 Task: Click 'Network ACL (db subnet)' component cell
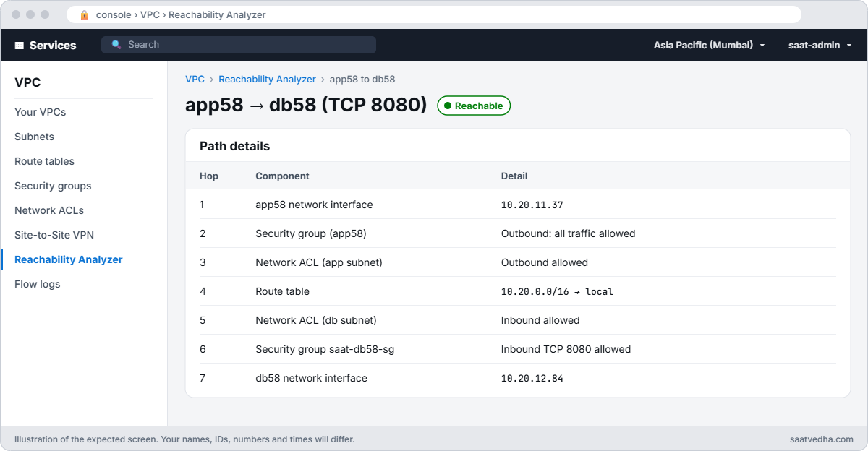pyautogui.click(x=316, y=320)
